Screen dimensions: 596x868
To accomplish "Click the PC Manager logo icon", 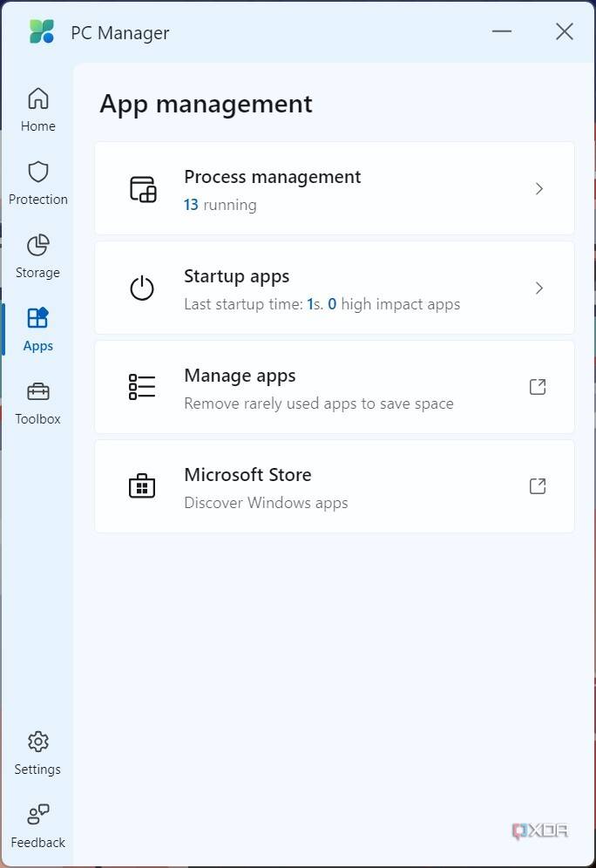I will point(42,31).
